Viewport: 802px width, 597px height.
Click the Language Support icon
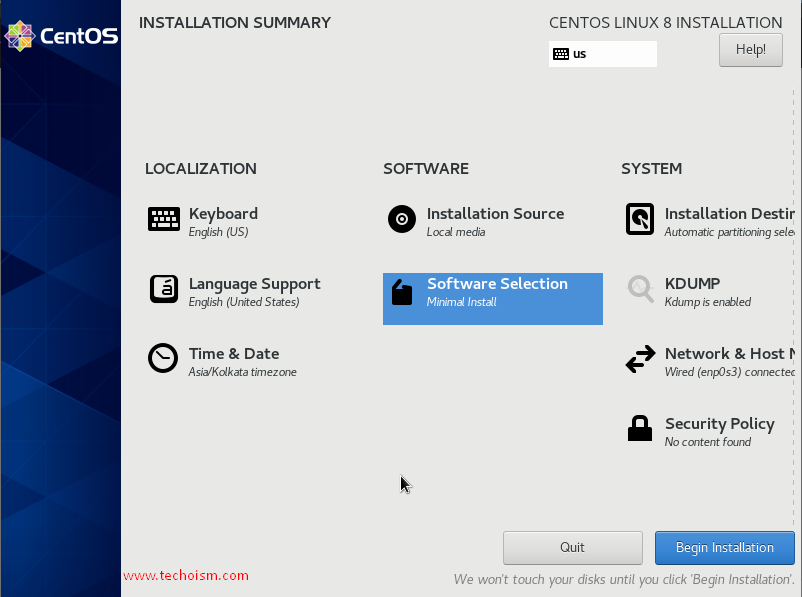[x=164, y=289]
